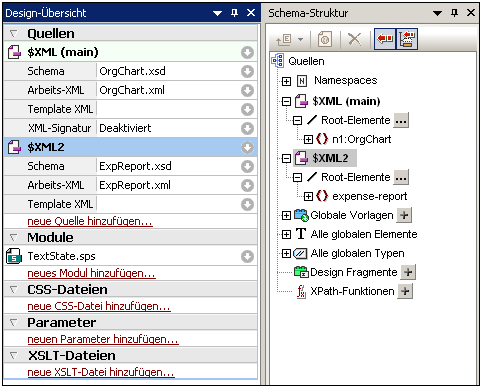Click the TextState.sps module icon
Viewport: 482px width, 388px height.
point(14,256)
